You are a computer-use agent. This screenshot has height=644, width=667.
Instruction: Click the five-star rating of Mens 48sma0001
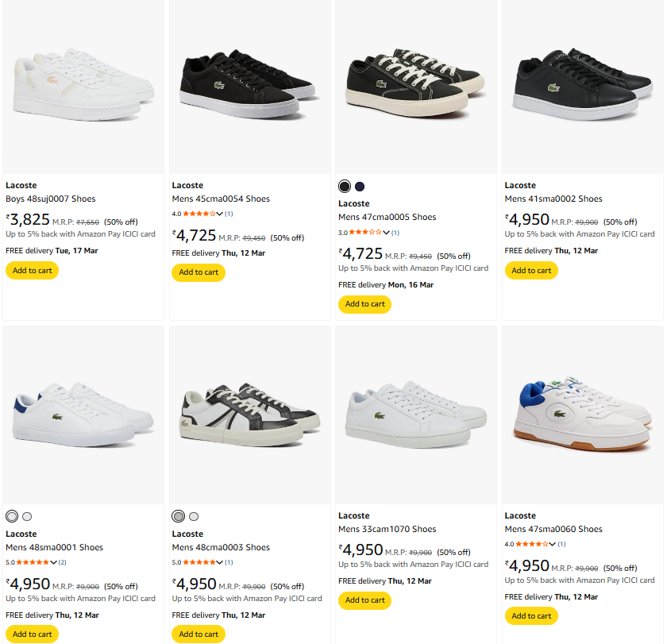[32, 562]
